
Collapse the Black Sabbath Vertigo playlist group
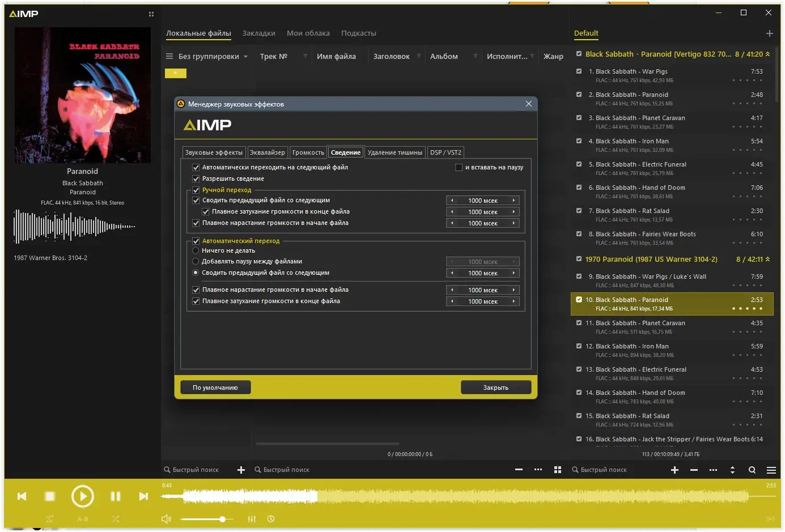(x=768, y=54)
